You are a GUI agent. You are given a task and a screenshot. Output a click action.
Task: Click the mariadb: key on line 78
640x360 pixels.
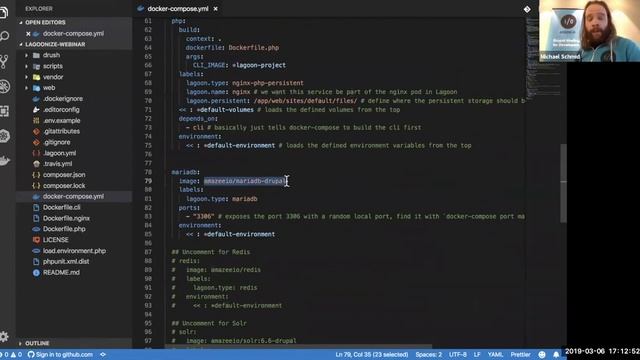coord(186,172)
